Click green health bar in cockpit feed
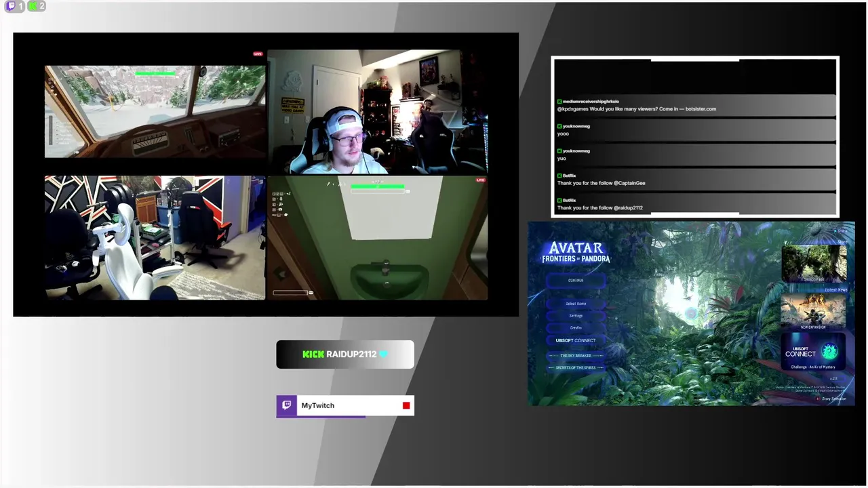The image size is (868, 488). (x=155, y=73)
